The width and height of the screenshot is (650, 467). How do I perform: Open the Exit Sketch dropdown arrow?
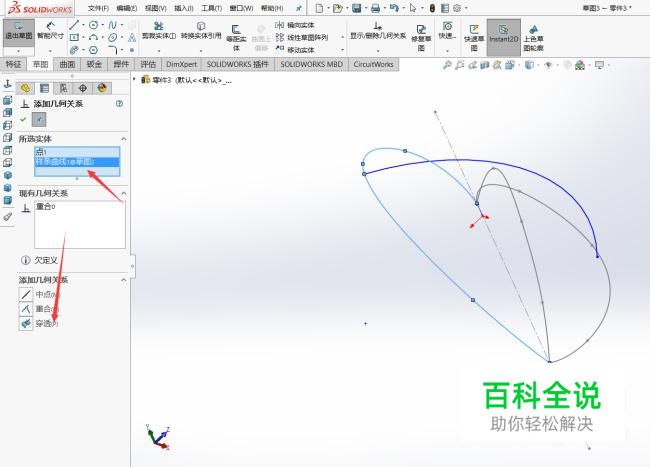(x=18, y=51)
